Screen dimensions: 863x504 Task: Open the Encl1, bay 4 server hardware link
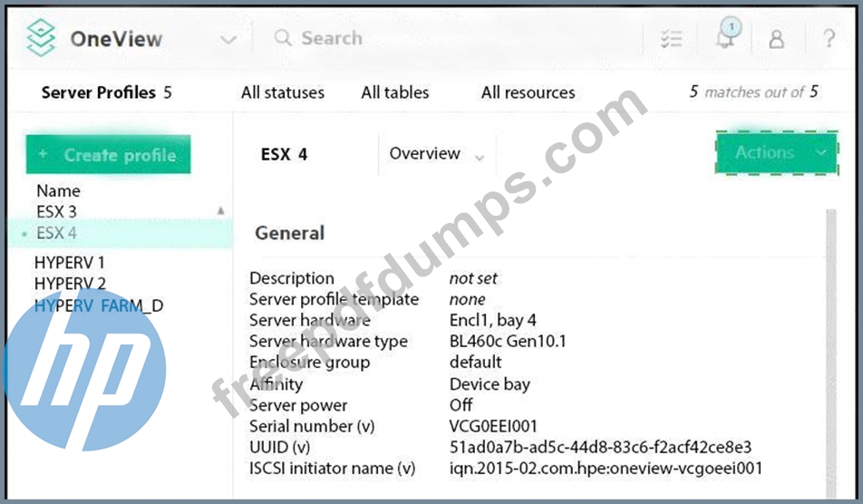click(x=492, y=320)
